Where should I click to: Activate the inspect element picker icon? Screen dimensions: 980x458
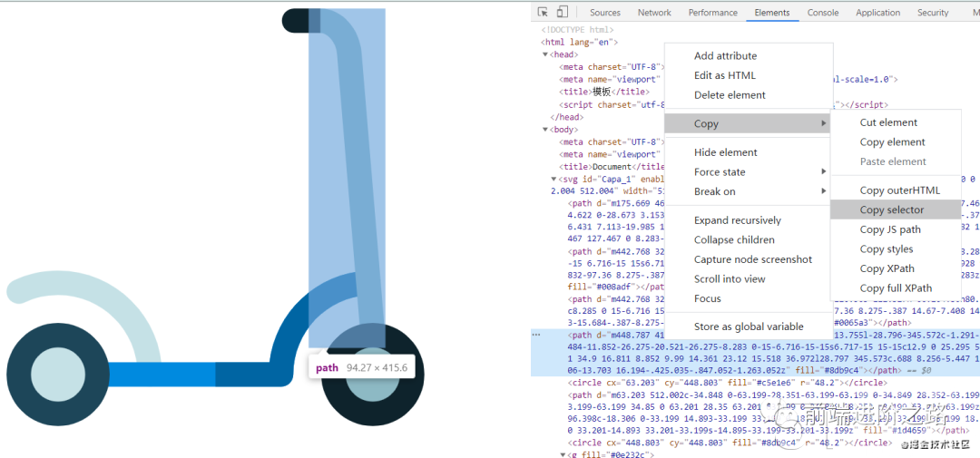coord(543,13)
